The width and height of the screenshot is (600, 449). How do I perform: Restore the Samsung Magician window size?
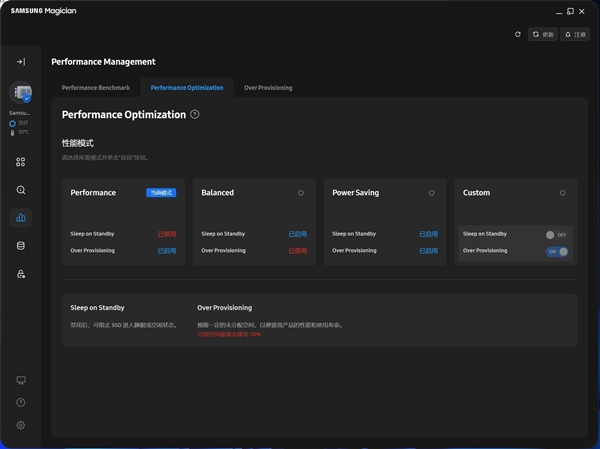click(x=570, y=11)
